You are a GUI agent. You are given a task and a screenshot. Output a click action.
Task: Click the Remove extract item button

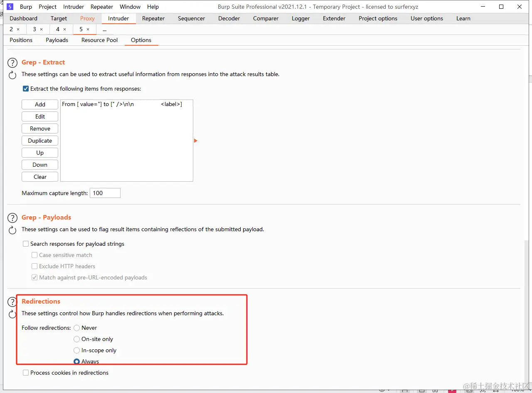tap(40, 129)
